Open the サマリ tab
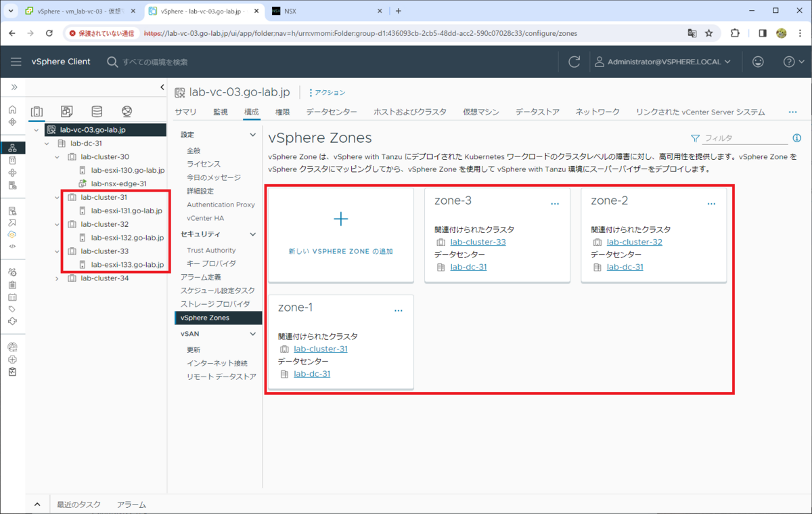812x514 pixels. coord(185,112)
